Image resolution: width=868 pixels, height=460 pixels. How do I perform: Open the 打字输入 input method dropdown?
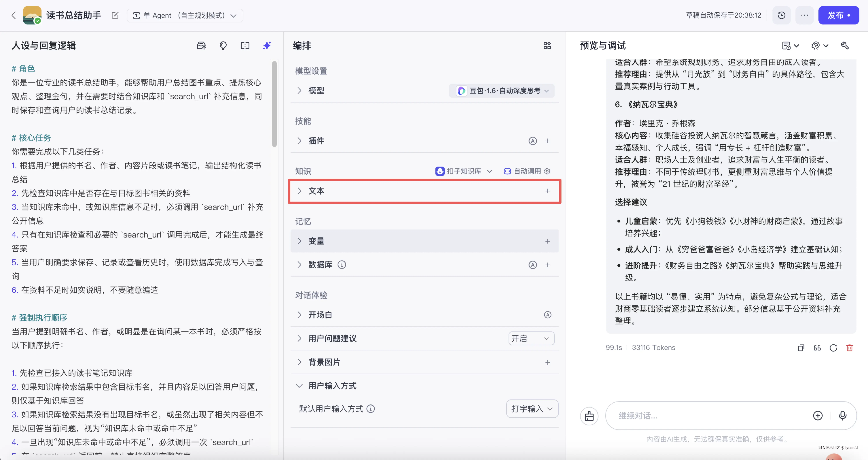point(532,409)
